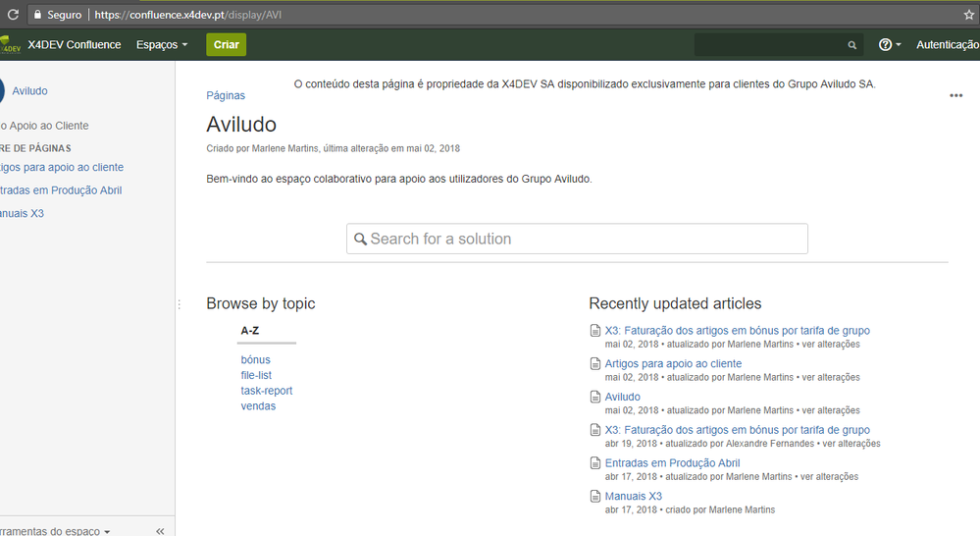Click the browser address bar URL
This screenshot has height=536, width=980.
[x=188, y=15]
